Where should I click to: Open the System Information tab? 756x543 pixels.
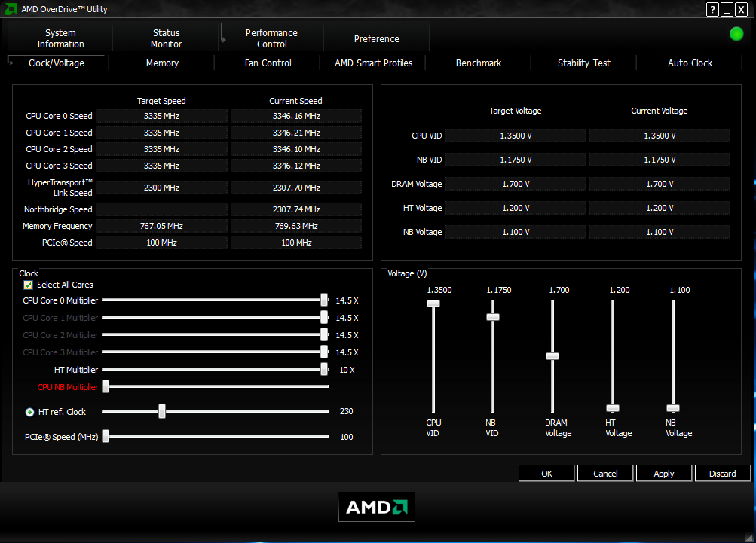pyautogui.click(x=60, y=38)
